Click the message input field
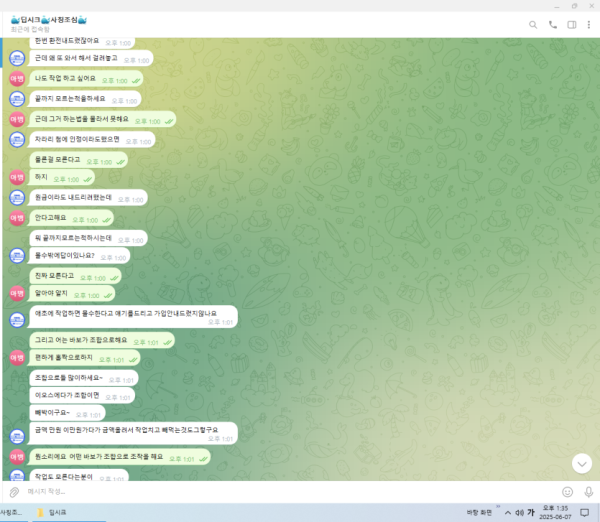 pos(291,492)
